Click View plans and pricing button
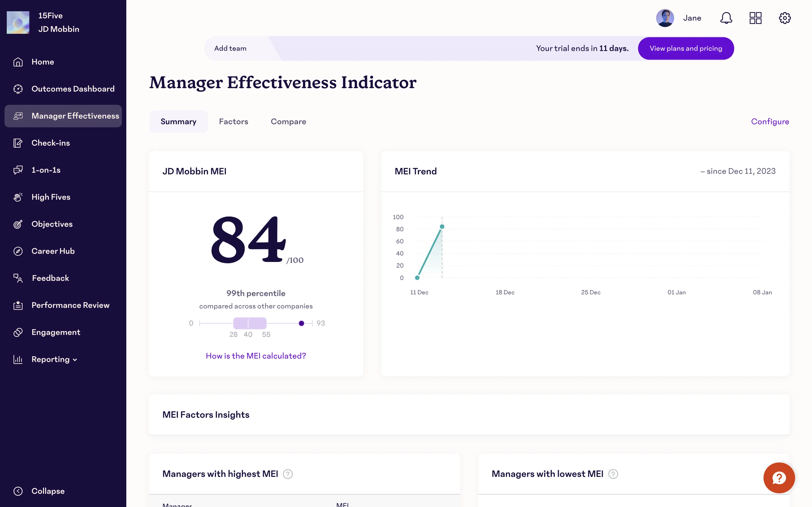Image resolution: width=812 pixels, height=507 pixels. pyautogui.click(x=685, y=48)
